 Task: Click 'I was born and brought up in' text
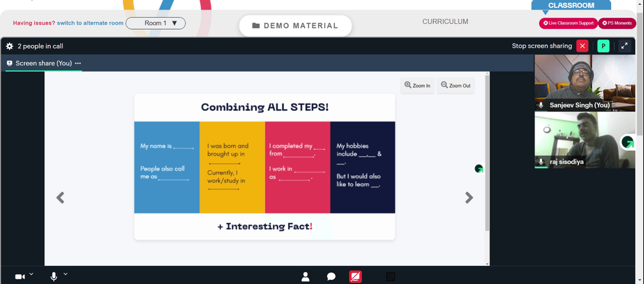pyautogui.click(x=227, y=149)
